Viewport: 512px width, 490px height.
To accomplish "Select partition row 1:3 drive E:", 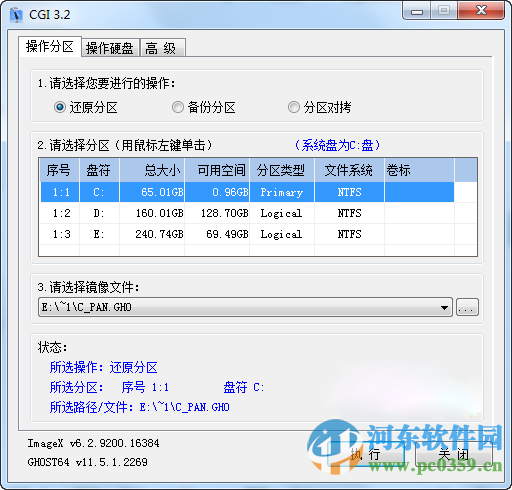I will (247, 234).
